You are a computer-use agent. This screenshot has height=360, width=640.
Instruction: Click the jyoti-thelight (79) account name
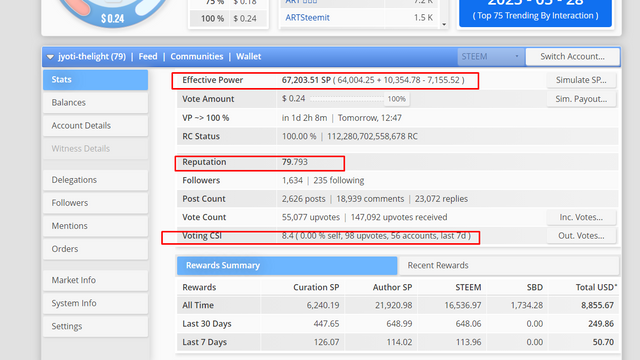point(92,56)
